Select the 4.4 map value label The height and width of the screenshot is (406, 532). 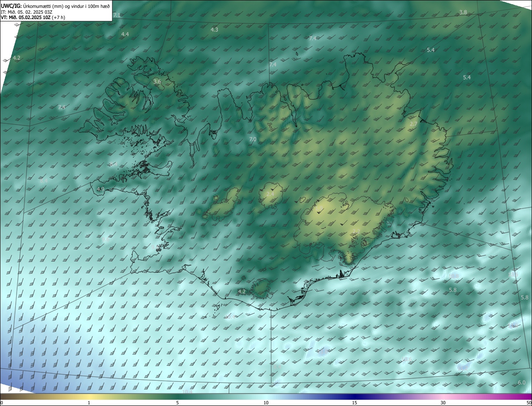pos(125,34)
